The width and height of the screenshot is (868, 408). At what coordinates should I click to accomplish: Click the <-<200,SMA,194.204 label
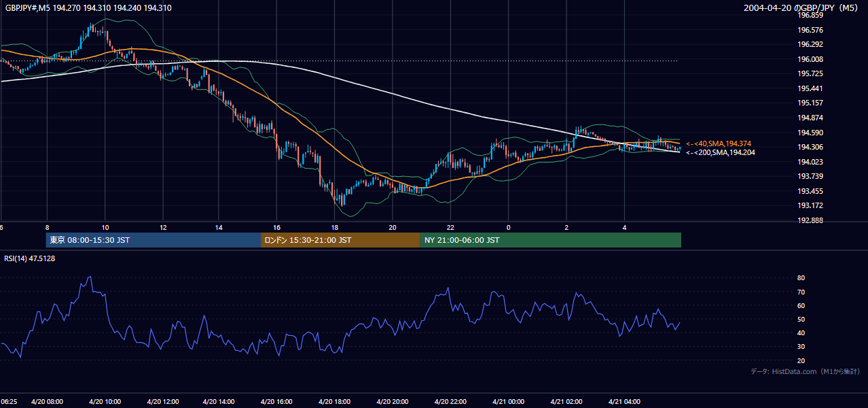point(720,152)
